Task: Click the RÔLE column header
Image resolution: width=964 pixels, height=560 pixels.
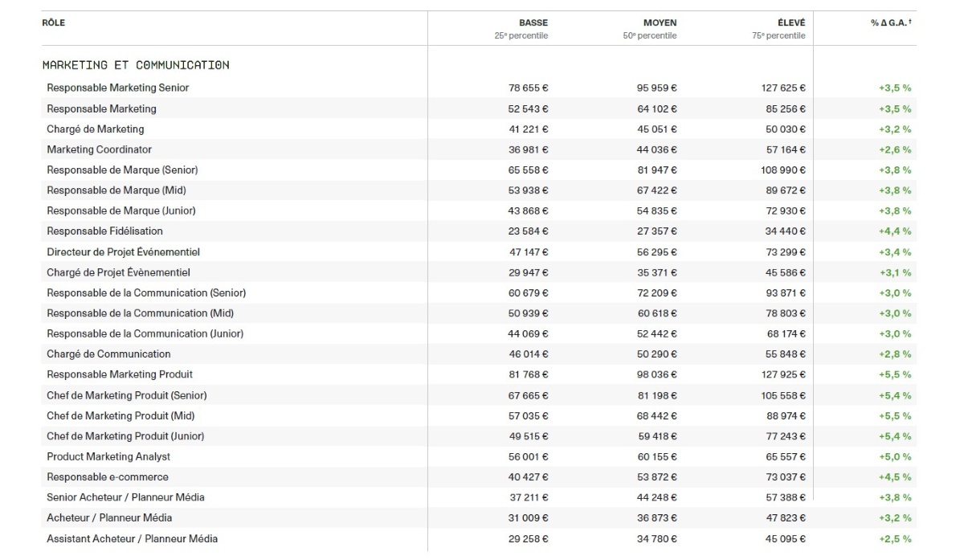Action: coord(53,22)
